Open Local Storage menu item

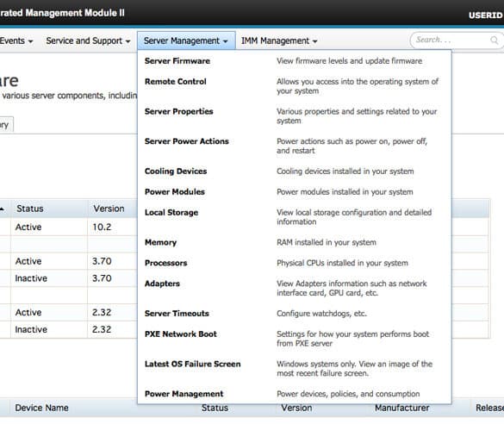(x=171, y=212)
